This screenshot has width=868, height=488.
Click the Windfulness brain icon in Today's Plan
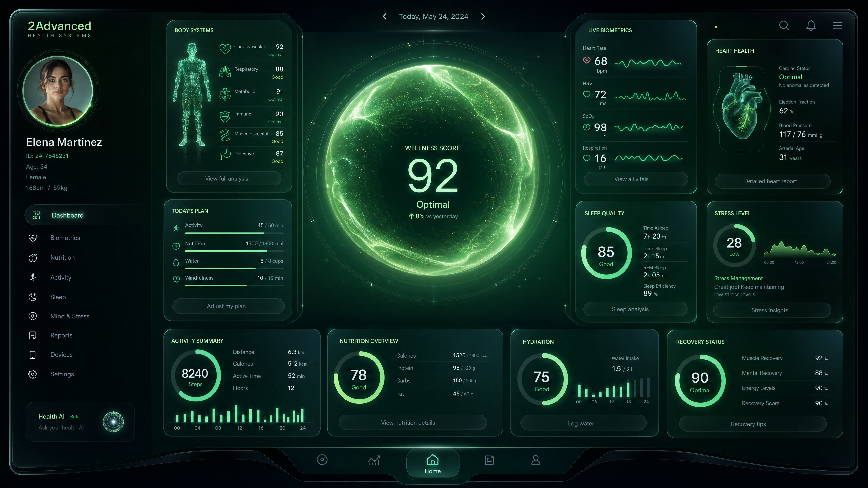176,279
